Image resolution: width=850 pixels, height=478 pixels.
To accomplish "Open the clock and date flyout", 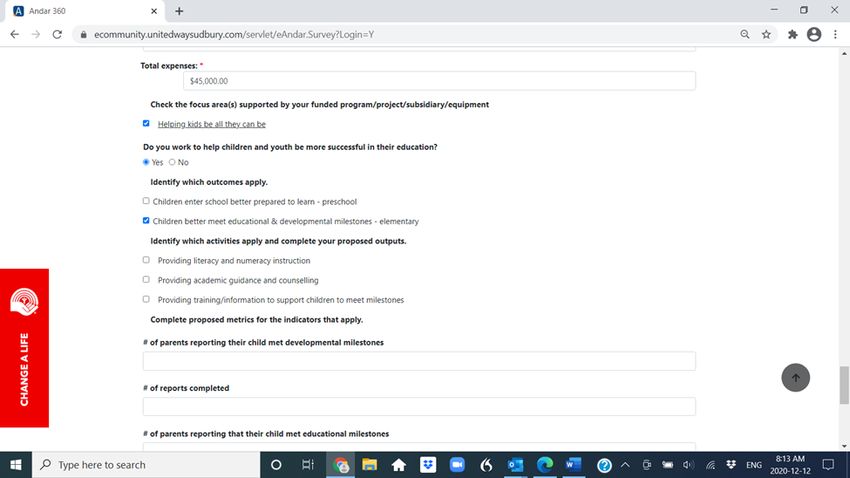I will (790, 464).
